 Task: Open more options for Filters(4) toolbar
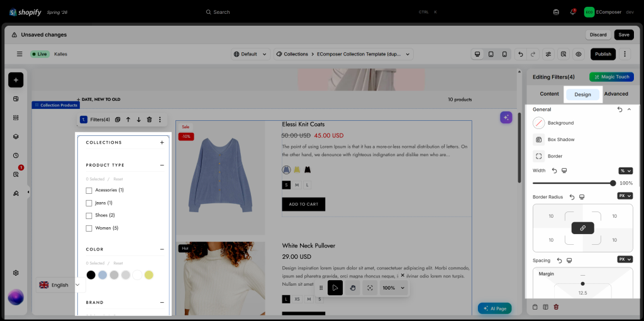[x=160, y=120]
